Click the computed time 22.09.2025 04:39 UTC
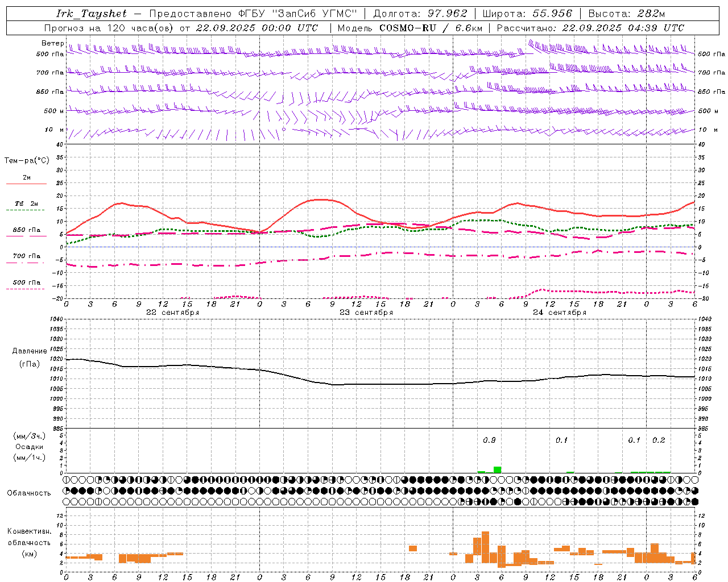The width and height of the screenshot is (728, 582). (623, 28)
